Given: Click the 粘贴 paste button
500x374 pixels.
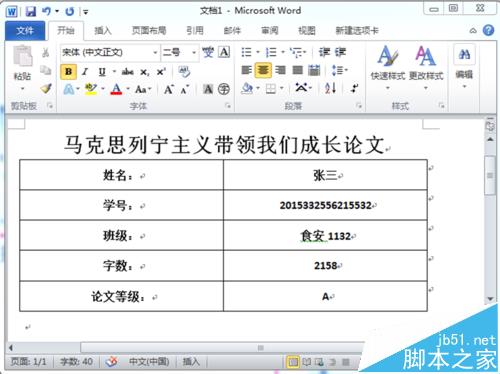Looking at the screenshot, I should (x=22, y=68).
